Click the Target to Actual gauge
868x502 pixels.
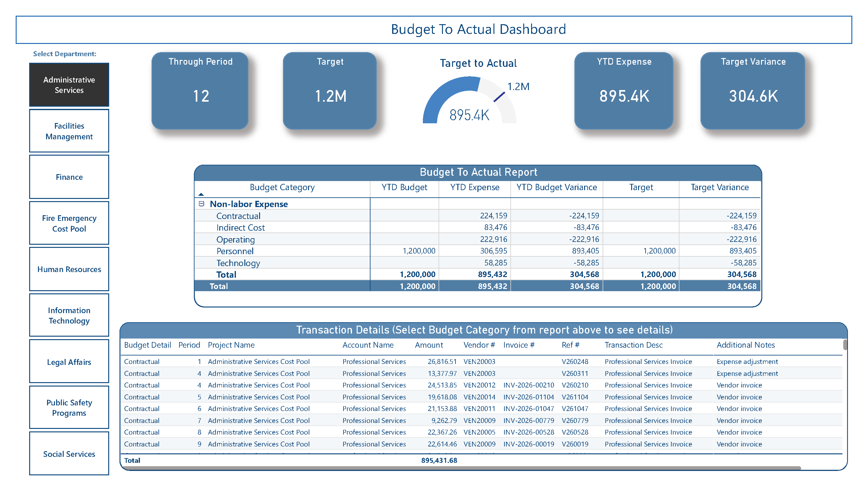[470, 100]
